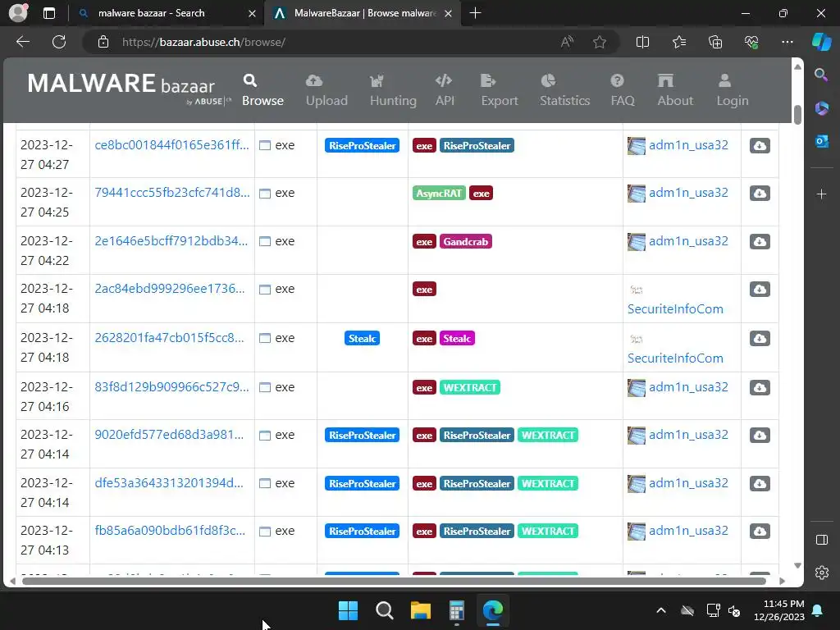Open hash 2628201fa47cb015f5cc8 link
Screen dimensions: 840x630
click(169, 338)
